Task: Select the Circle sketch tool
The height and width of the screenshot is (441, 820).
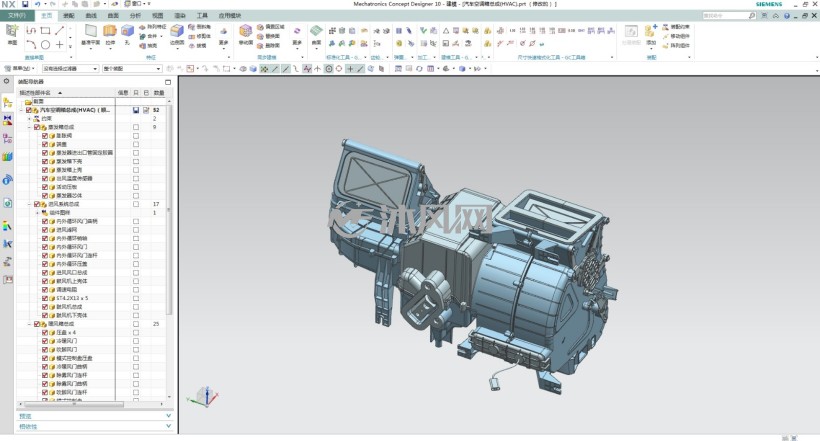Action: 45,45
